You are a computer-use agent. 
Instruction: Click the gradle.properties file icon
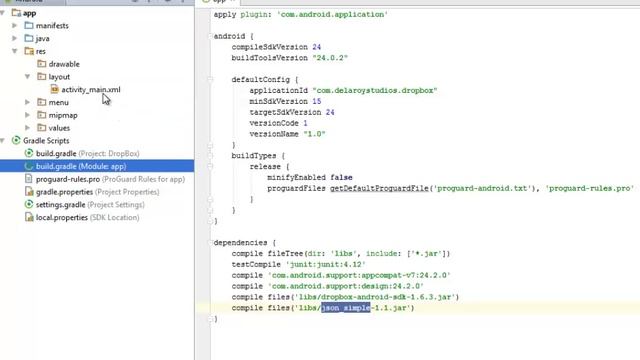click(x=29, y=191)
